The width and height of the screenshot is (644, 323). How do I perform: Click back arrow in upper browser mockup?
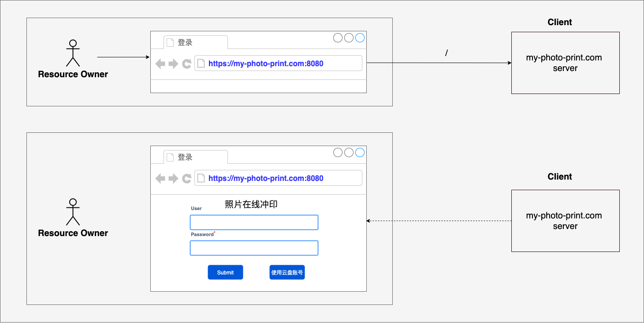coord(160,64)
